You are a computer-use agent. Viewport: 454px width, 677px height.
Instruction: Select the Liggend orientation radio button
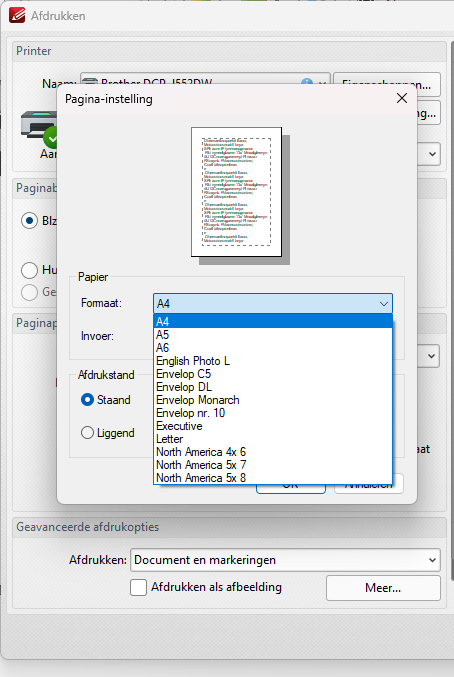pos(87,433)
